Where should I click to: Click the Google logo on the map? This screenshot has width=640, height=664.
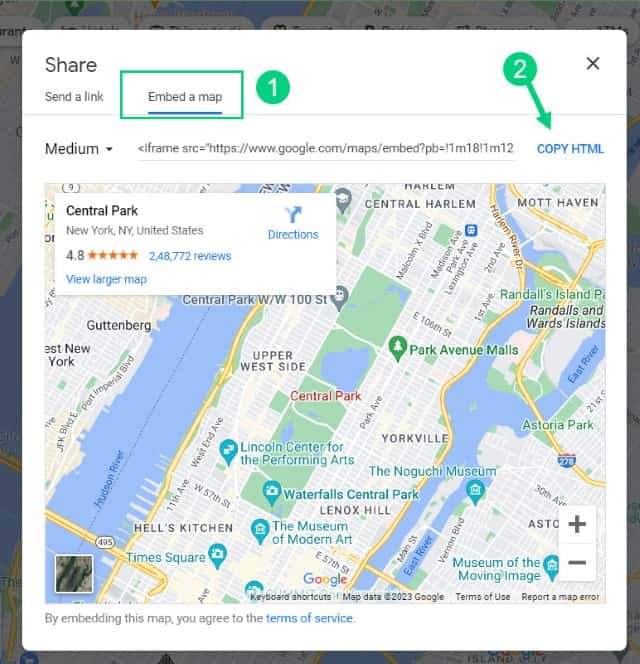pyautogui.click(x=325, y=578)
